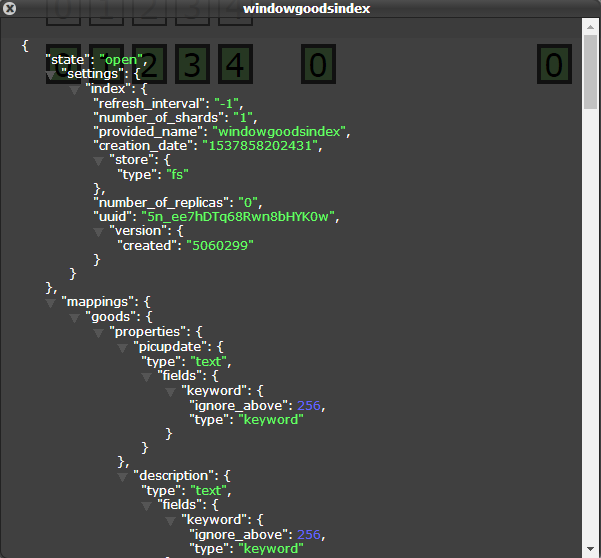
Task: Close the windowgoodsindex metadata dialog
Action: (x=9, y=8)
